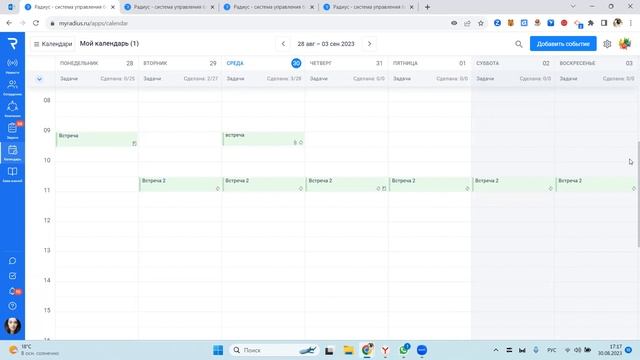Viewport: 640px width, 360px height.
Task: Click the colorful avatar next to settings gear
Action: (625, 44)
